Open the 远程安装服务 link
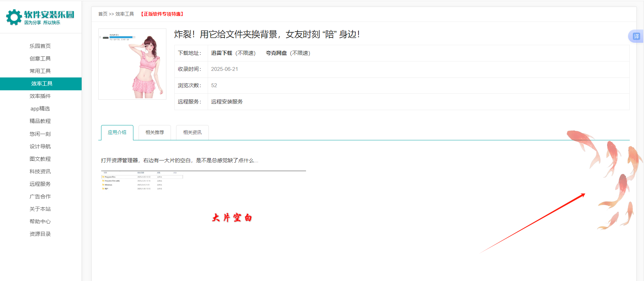Screen dimensions: 644x281 pos(227,102)
